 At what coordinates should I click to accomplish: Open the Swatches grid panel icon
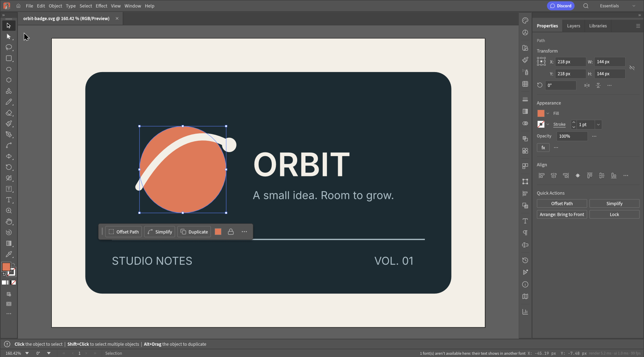tap(525, 84)
